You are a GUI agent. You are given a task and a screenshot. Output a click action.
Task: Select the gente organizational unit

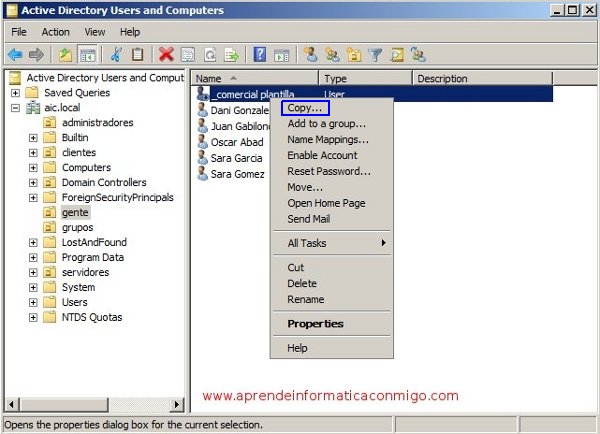(75, 212)
